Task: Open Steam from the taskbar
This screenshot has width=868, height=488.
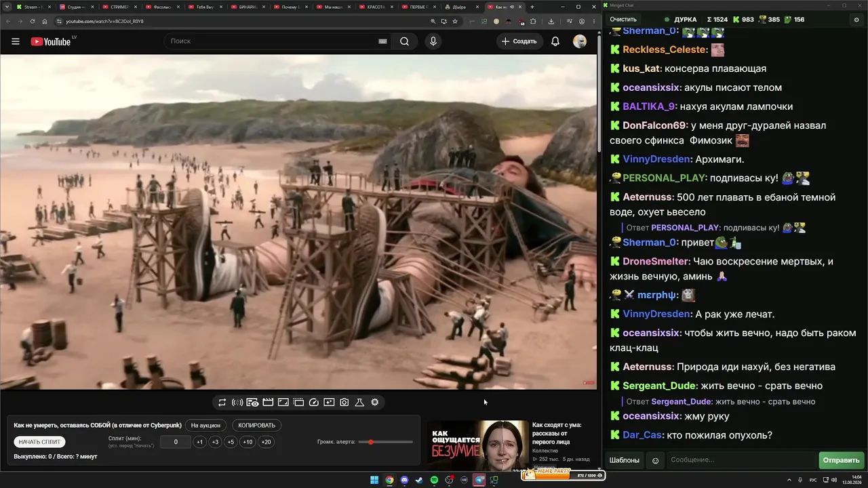Action: (x=419, y=481)
